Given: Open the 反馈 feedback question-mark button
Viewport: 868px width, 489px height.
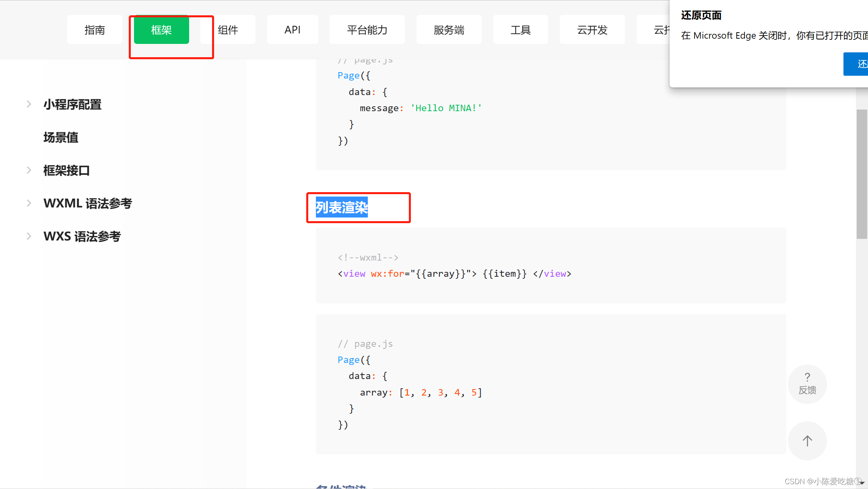Looking at the screenshot, I should coord(807,383).
